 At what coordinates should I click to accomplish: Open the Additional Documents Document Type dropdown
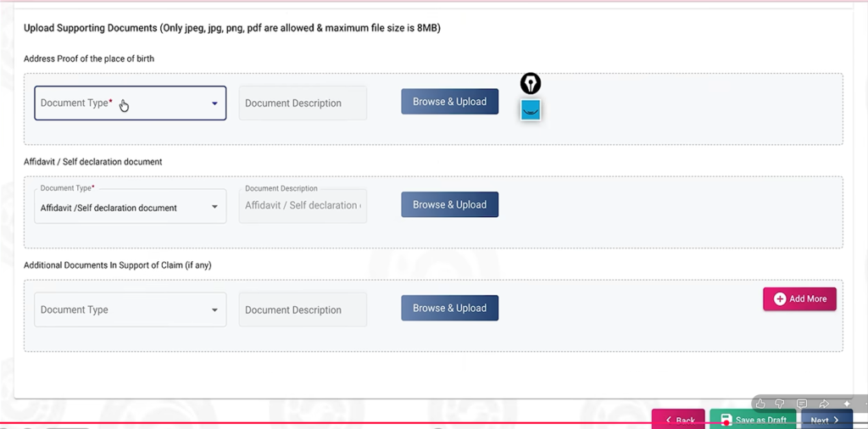pyautogui.click(x=130, y=309)
